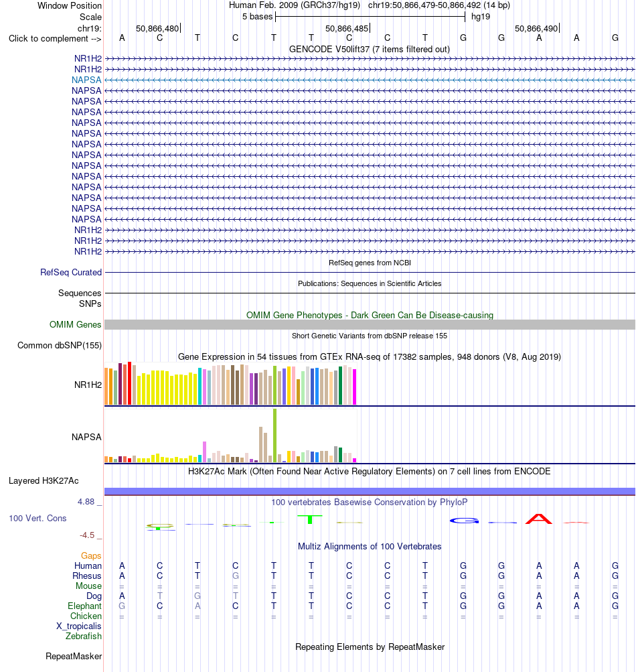636x672 pixels.
Task: Click the NAPSA label beside the expression chart
Action: click(x=86, y=437)
